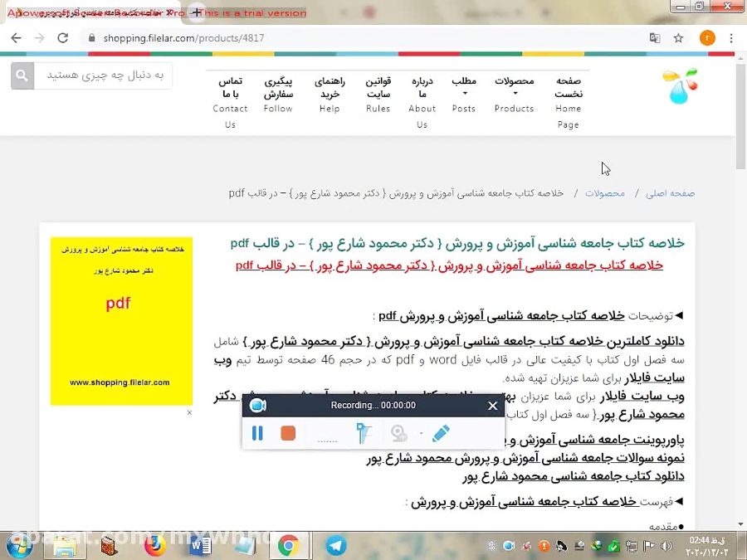Viewport: 747px width, 560px height.
Task: Stop the recording
Action: pyautogui.click(x=288, y=433)
